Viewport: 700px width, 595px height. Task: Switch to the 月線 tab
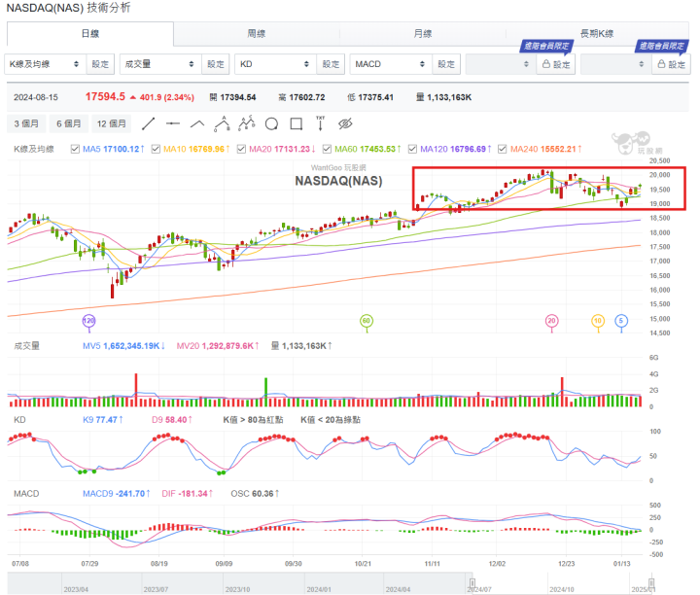click(423, 34)
